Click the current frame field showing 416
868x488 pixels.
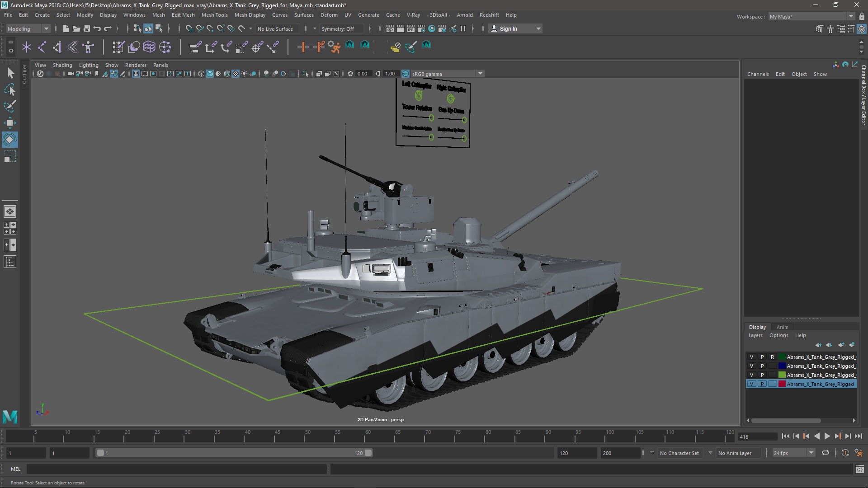(757, 436)
